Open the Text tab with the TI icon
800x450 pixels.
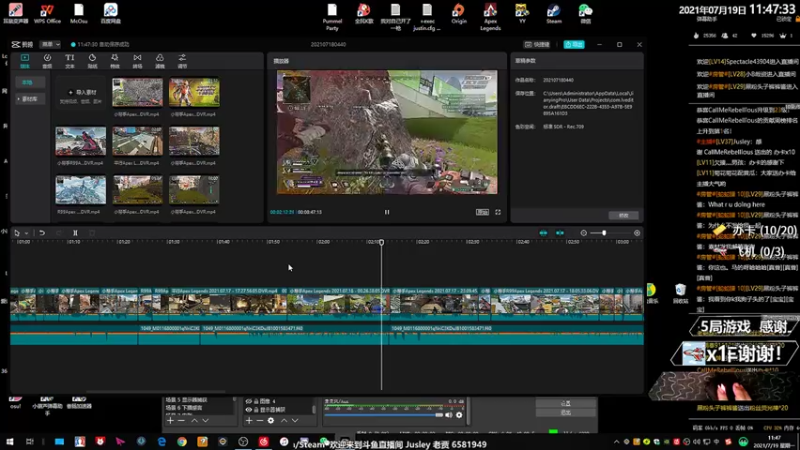tap(69, 61)
